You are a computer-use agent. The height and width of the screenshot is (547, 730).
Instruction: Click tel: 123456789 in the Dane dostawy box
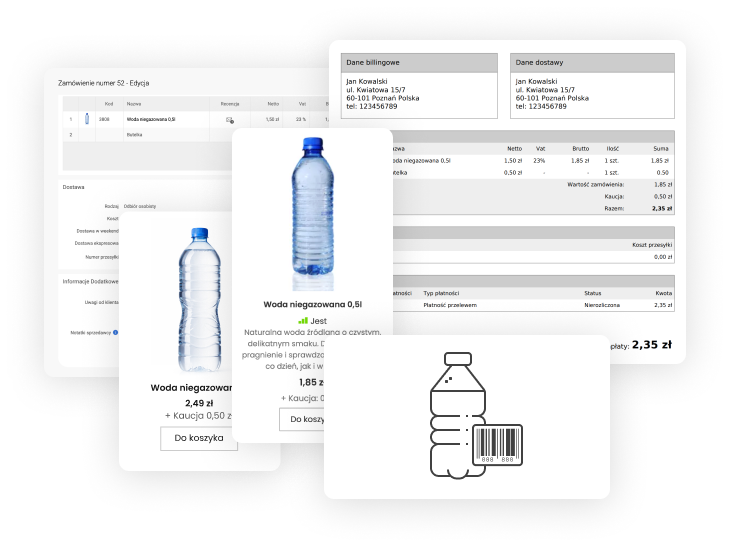pos(541,107)
